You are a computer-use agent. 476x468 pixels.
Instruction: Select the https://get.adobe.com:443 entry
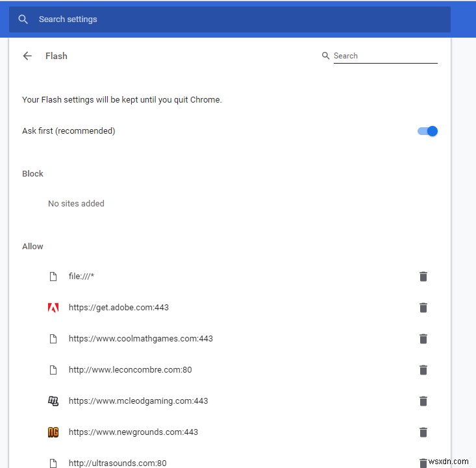[x=119, y=308]
